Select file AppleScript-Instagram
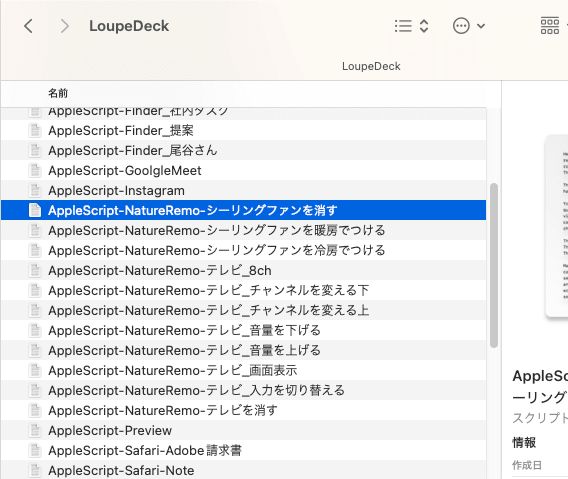The image size is (568, 479). tap(243, 190)
